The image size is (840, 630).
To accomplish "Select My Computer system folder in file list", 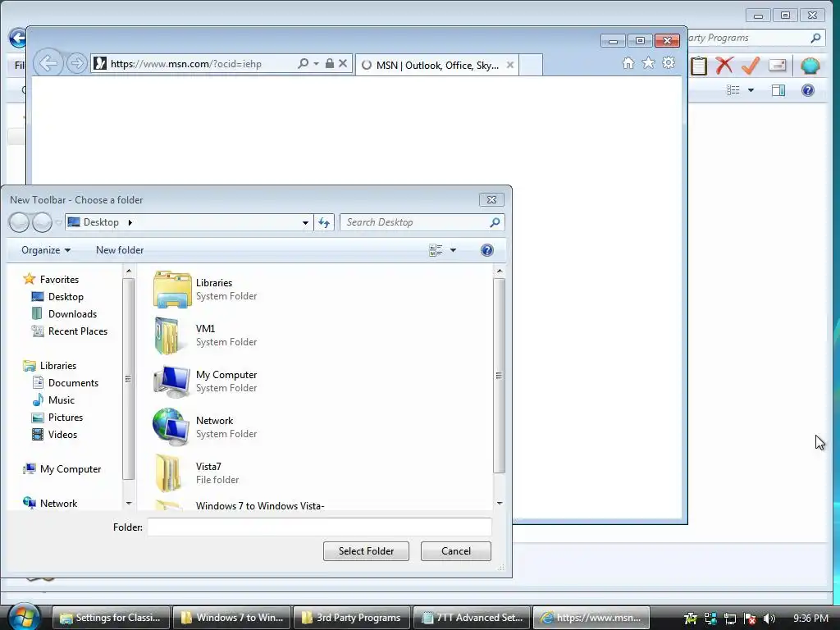I will [x=206, y=381].
